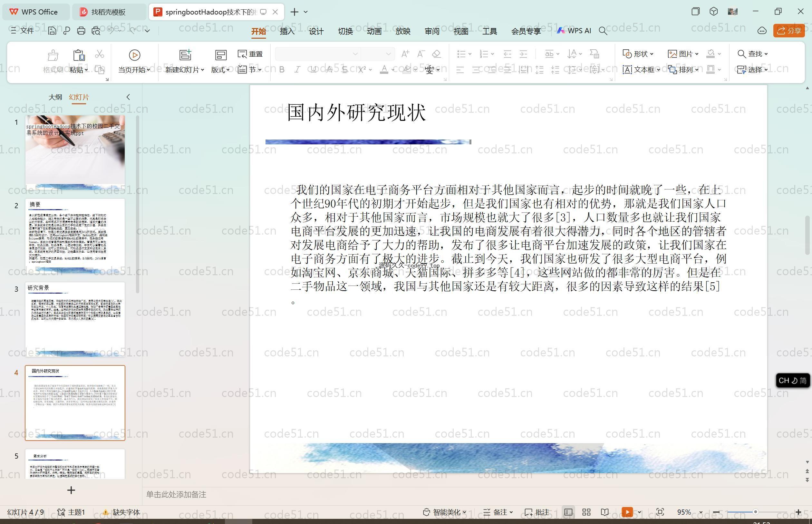Switch to Outline (大纲) panel tab
This screenshot has width=812, height=524.
[55, 97]
